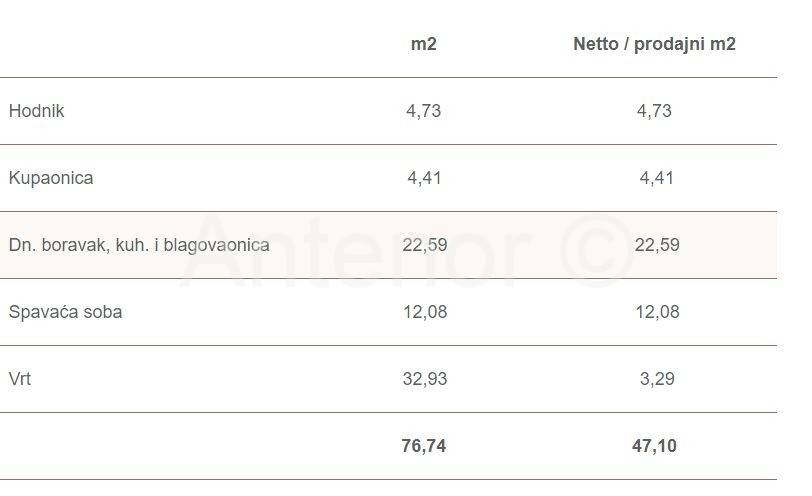Click the Vrt area value 32,93
The height and width of the screenshot is (496, 812).
pyautogui.click(x=423, y=379)
